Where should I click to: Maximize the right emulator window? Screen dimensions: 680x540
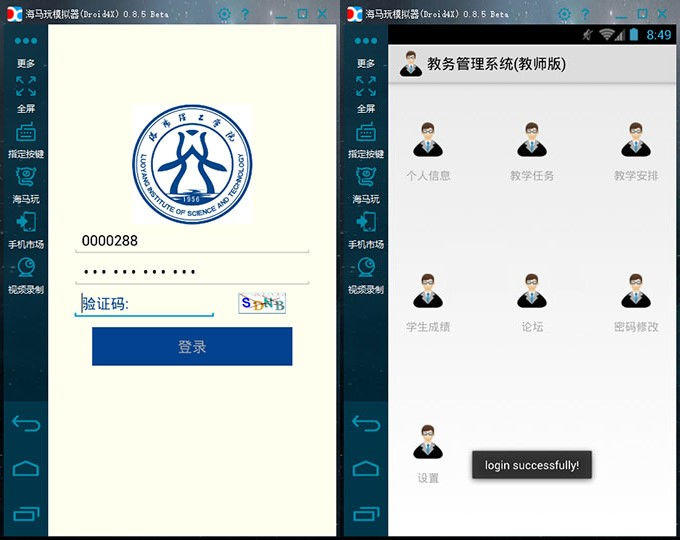pyautogui.click(x=642, y=14)
